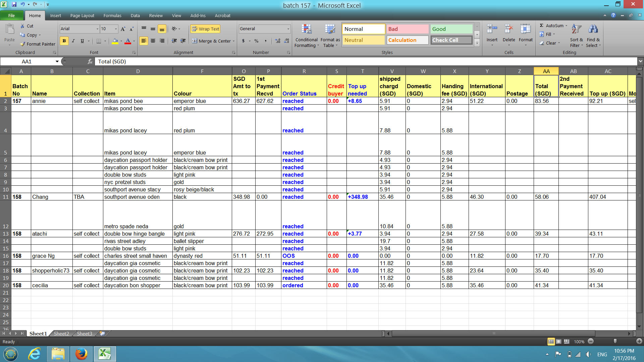Toggle Underline formatting

click(x=82, y=41)
